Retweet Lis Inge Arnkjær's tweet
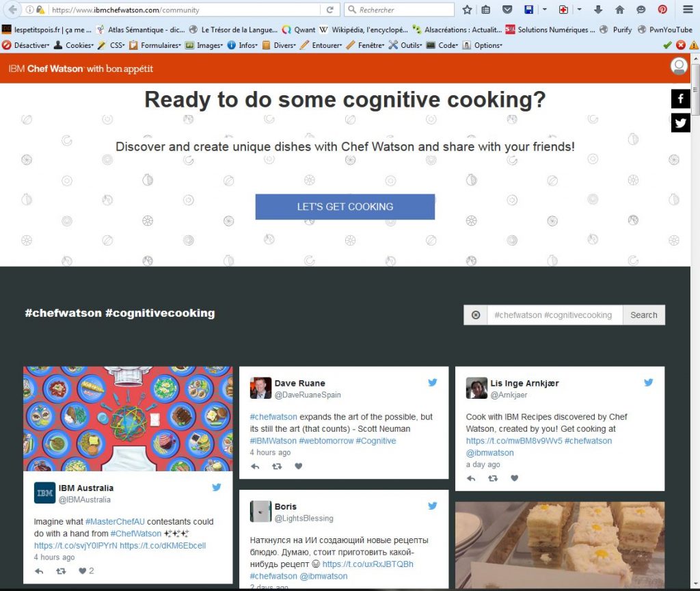The width and height of the screenshot is (700, 591). [x=492, y=478]
